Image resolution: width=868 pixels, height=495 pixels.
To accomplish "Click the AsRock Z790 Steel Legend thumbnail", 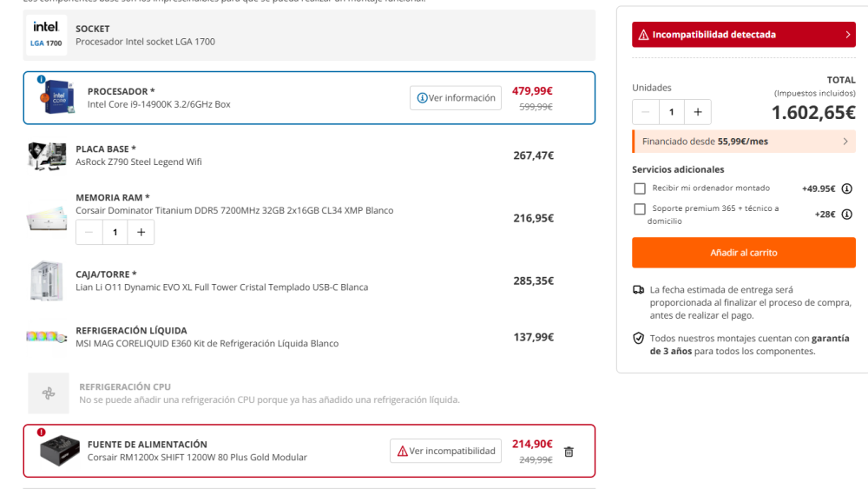I will pyautogui.click(x=47, y=156).
